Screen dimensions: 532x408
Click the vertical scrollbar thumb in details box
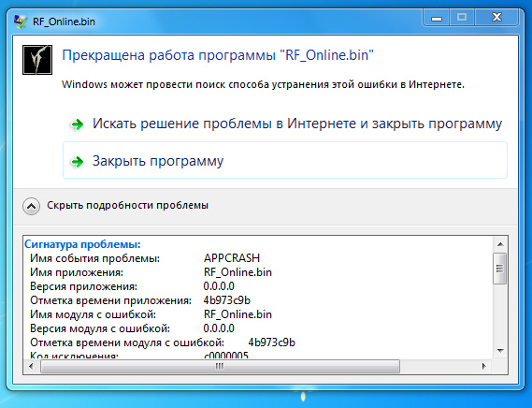(500, 269)
